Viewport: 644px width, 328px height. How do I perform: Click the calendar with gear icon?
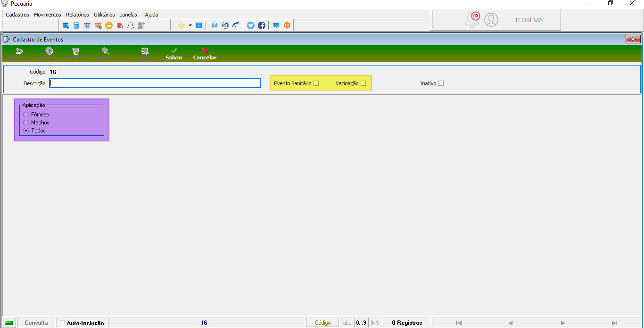(98, 25)
